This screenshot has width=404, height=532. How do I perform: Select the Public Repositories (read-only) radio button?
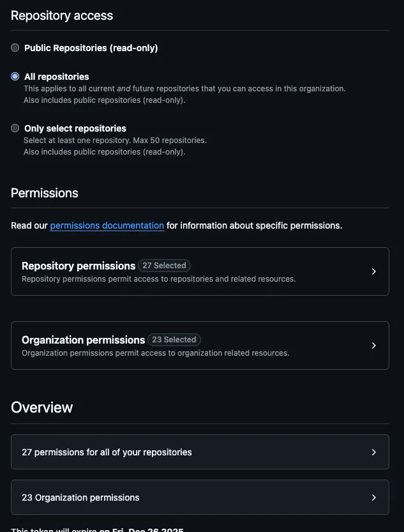coord(15,47)
